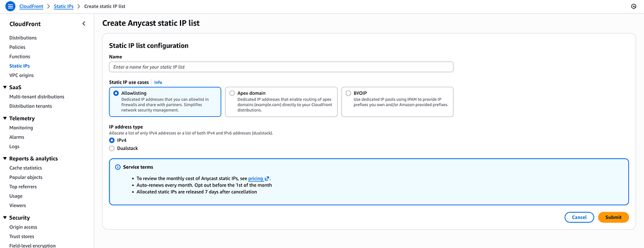Select the Allowlisting use case radio

click(x=116, y=93)
